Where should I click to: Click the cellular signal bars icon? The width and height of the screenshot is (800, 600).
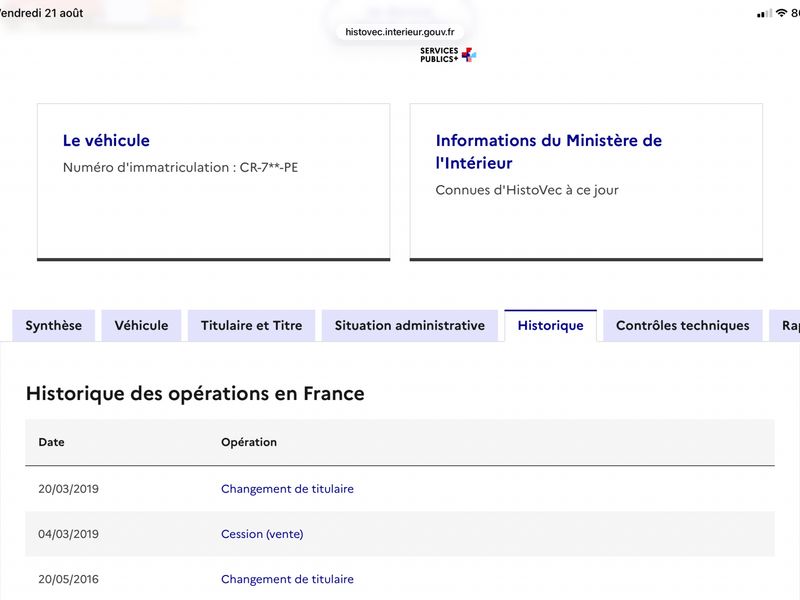764,13
